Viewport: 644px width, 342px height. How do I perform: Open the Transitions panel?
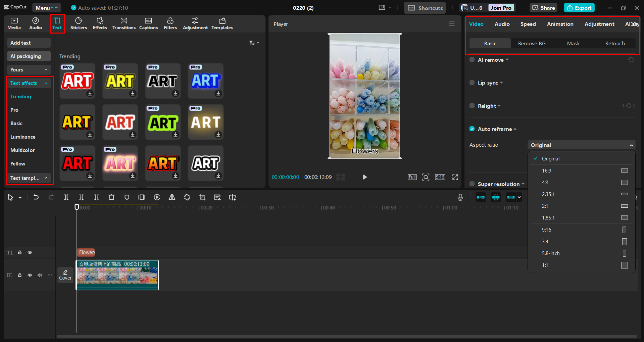[123, 23]
